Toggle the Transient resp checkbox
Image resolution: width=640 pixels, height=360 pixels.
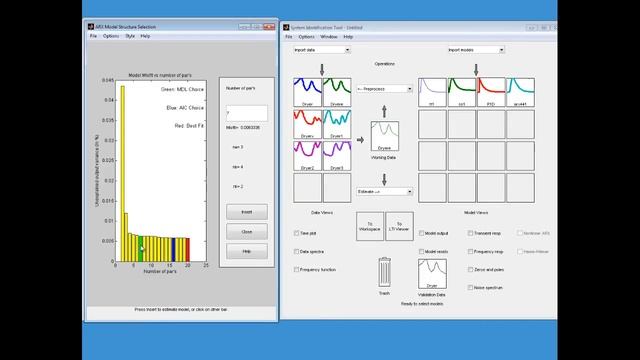pos(470,233)
